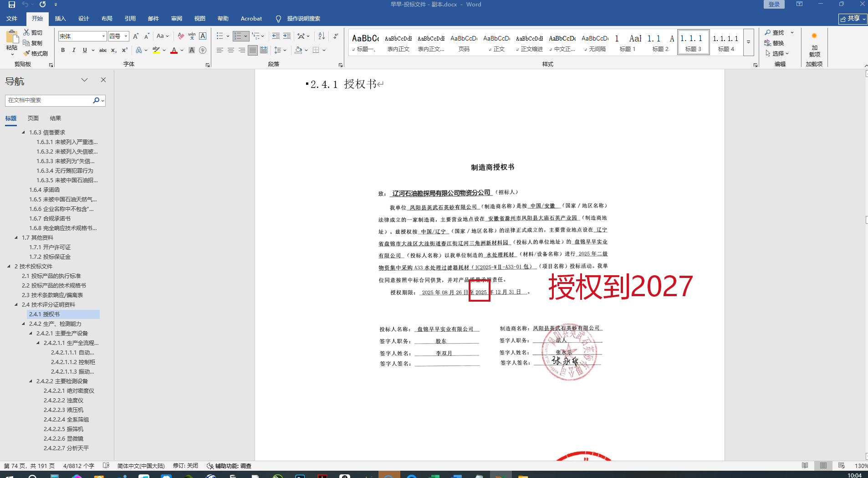Open the bullet list dropdown arrow

228,36
